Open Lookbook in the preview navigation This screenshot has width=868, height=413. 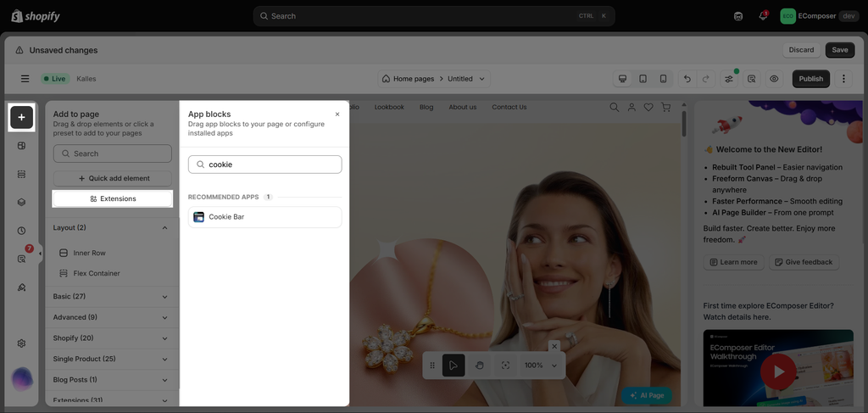[389, 107]
